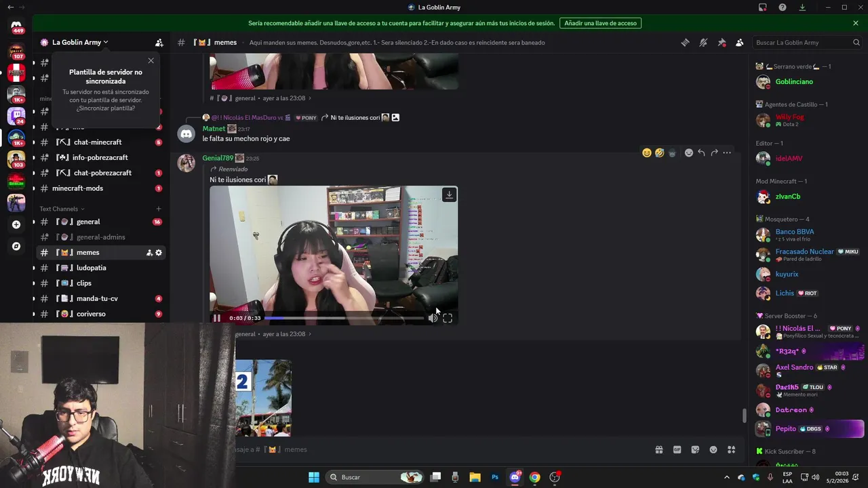Screen dimensions: 868x488
Task: Click the Buscar La Goblin Army search field
Action: [x=807, y=42]
